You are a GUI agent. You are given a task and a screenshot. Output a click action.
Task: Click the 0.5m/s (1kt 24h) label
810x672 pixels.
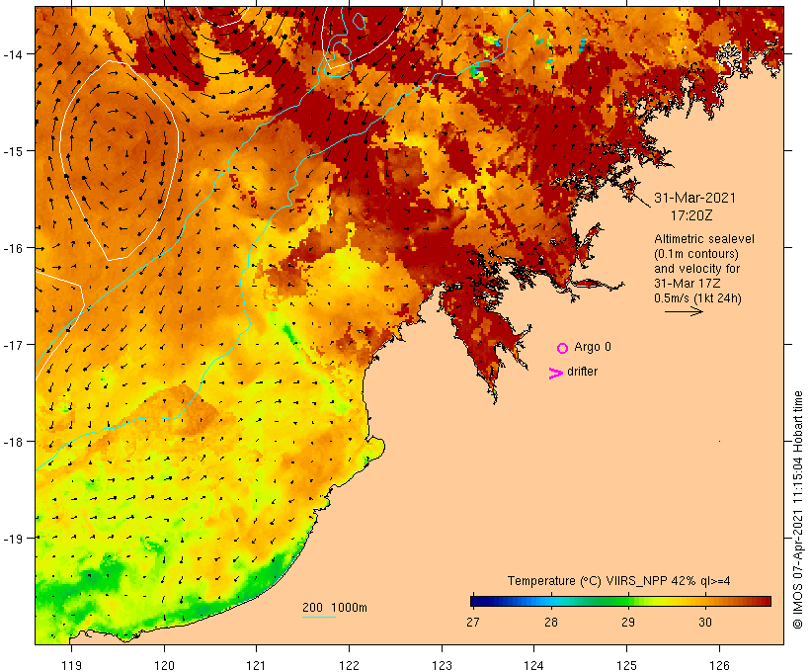698,298
